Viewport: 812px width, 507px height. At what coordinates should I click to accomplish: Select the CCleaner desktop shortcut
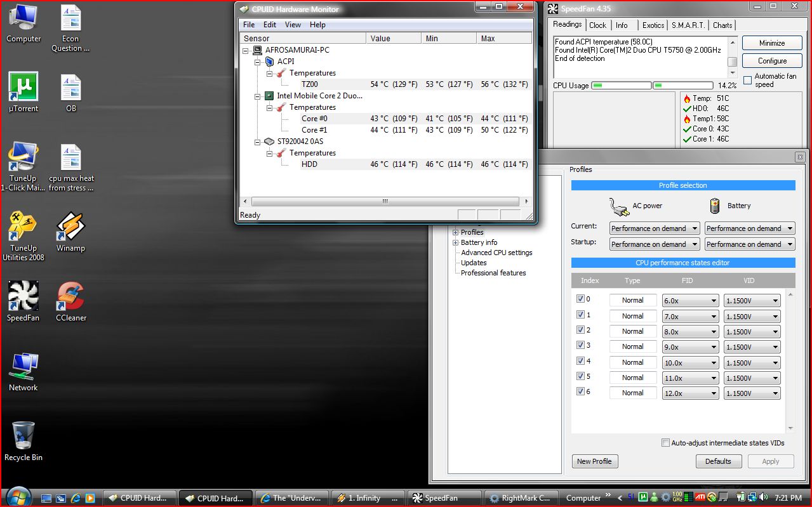pos(70,301)
